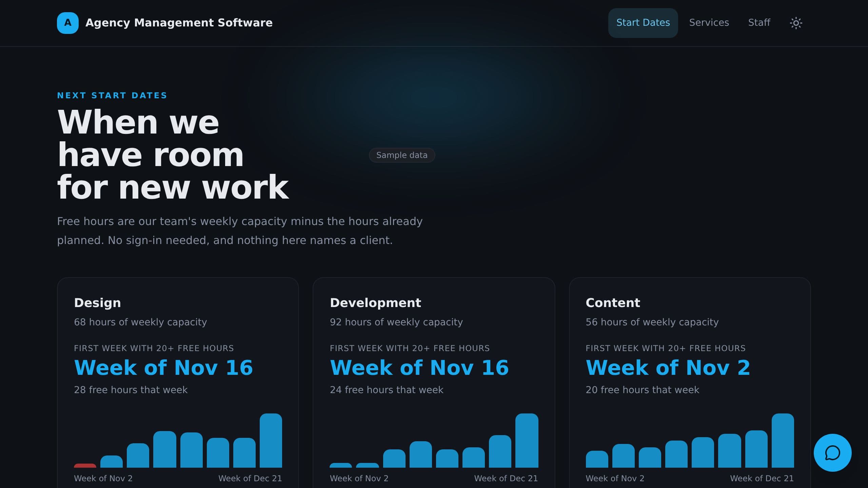Image resolution: width=868 pixels, height=488 pixels.
Task: Open the Services nav item
Action: point(709,23)
